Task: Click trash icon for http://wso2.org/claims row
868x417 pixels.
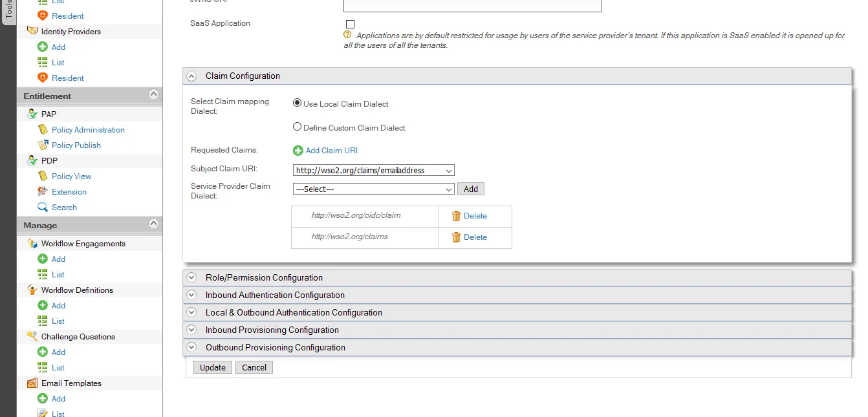Action: [x=456, y=237]
